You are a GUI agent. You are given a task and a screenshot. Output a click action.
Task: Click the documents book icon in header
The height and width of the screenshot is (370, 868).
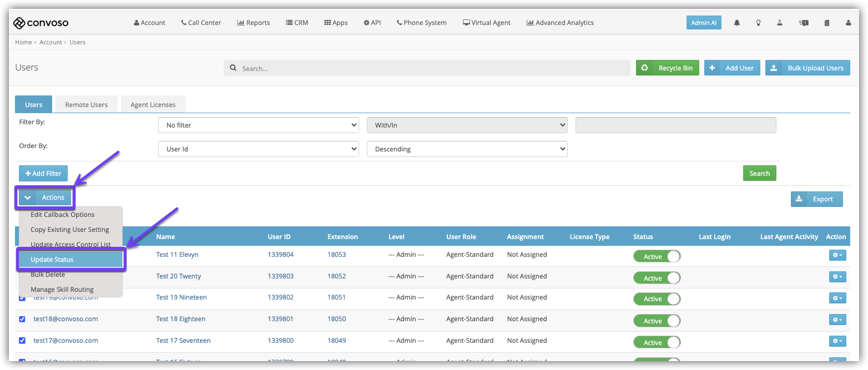(827, 23)
